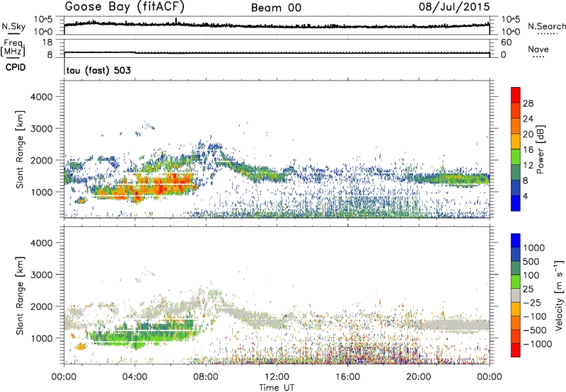
Task: Click the Velocity colorbar value '-25'
Action: coord(531,303)
